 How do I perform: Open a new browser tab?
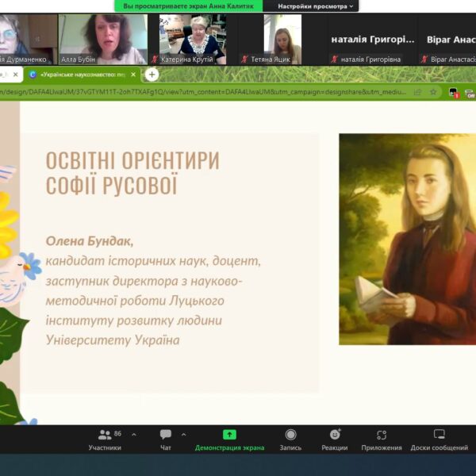151,75
